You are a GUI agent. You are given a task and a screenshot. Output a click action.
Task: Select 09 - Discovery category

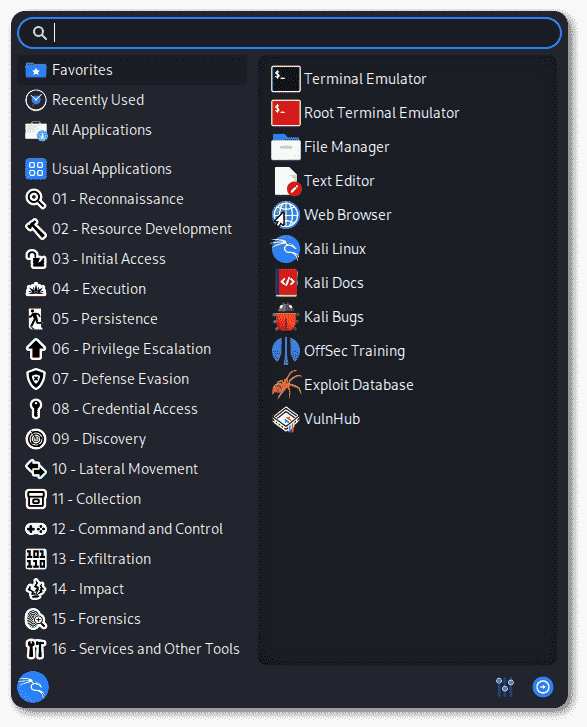coord(99,439)
